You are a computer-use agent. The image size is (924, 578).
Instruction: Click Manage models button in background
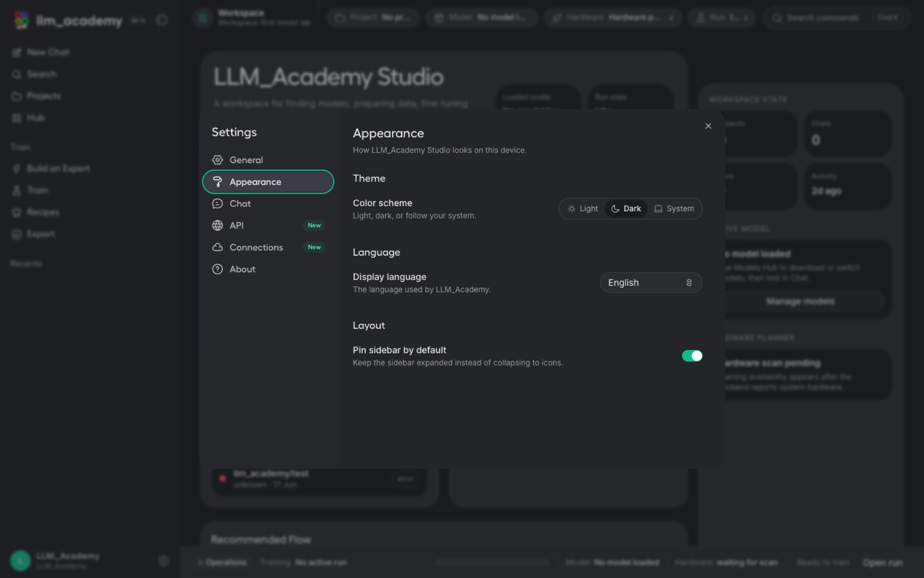(800, 301)
